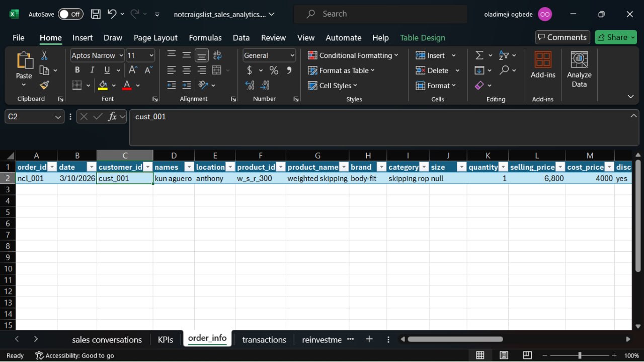Click the yellow fill color swatch
This screenshot has height=362, width=644.
click(x=103, y=86)
